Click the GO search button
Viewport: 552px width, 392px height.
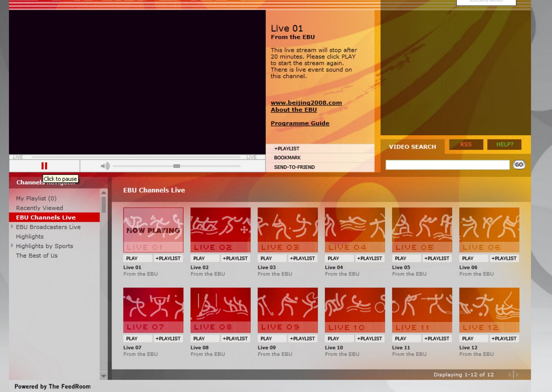(x=519, y=165)
